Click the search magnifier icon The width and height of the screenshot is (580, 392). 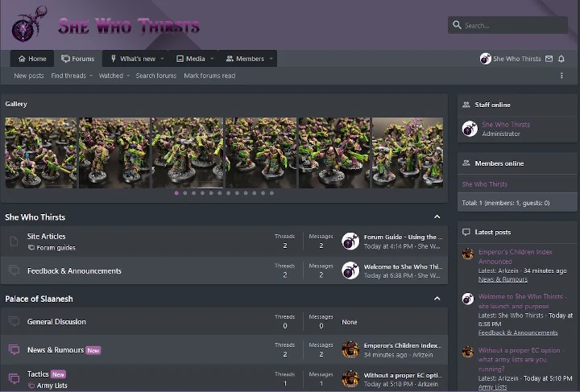457,25
